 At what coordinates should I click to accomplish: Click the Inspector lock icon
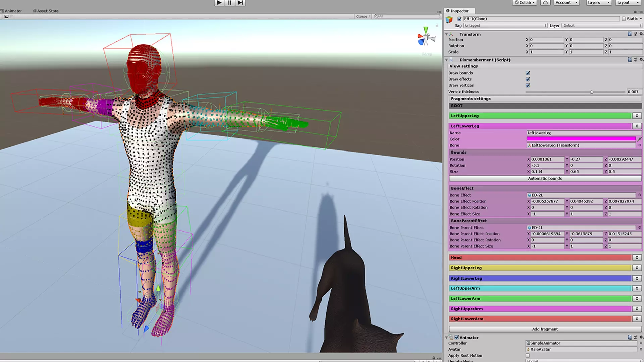[x=635, y=11]
